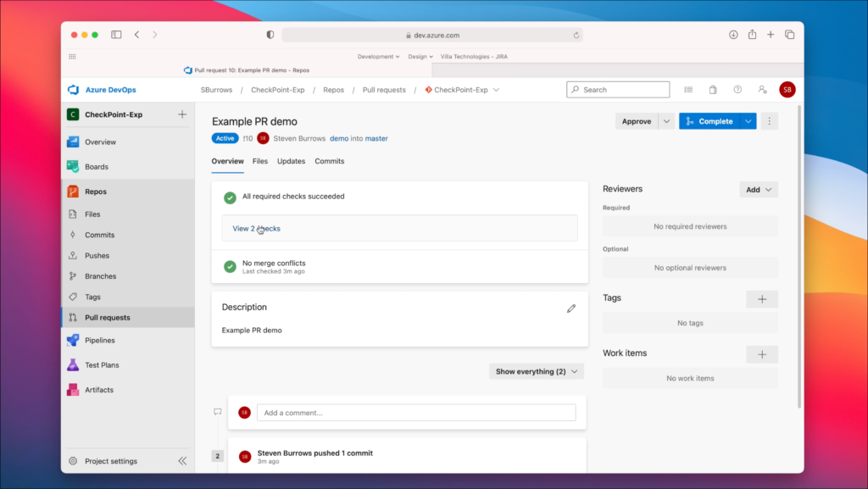Edit the description with pencil icon

571,308
